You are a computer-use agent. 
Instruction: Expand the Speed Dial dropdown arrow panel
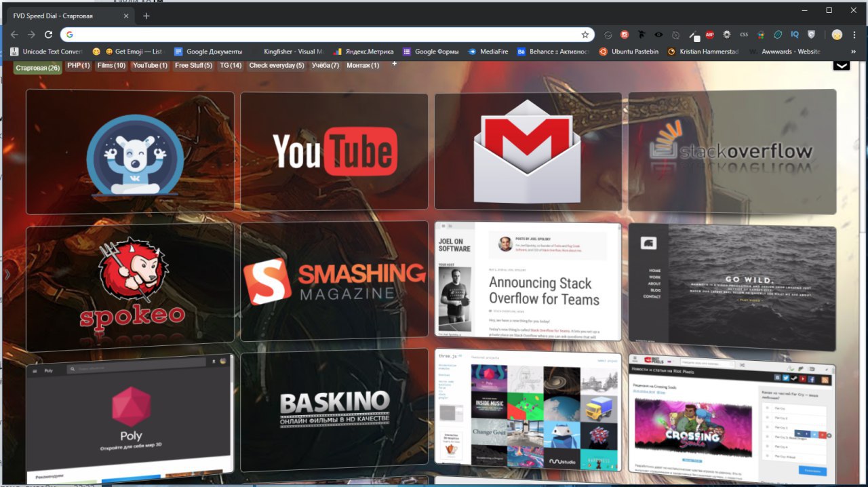coord(841,65)
